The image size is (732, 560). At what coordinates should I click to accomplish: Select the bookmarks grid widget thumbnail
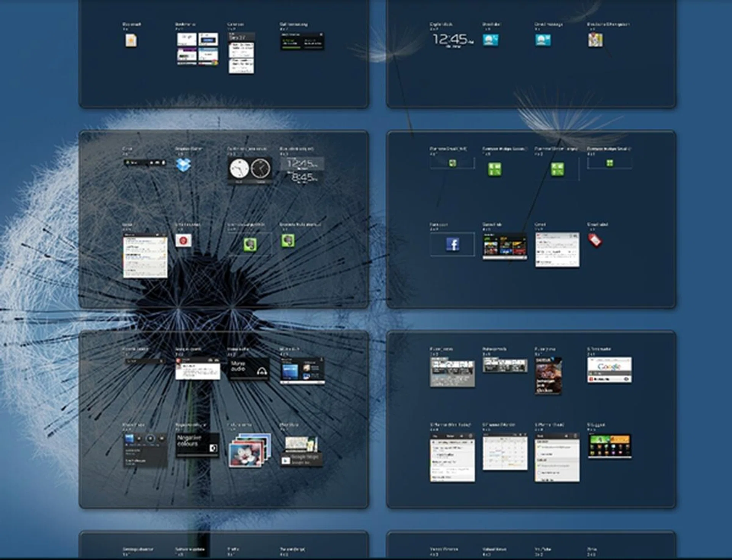point(197,49)
